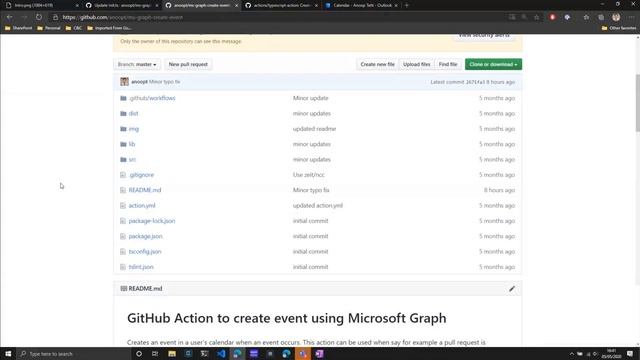Click file icon next to action.yml

123,206
